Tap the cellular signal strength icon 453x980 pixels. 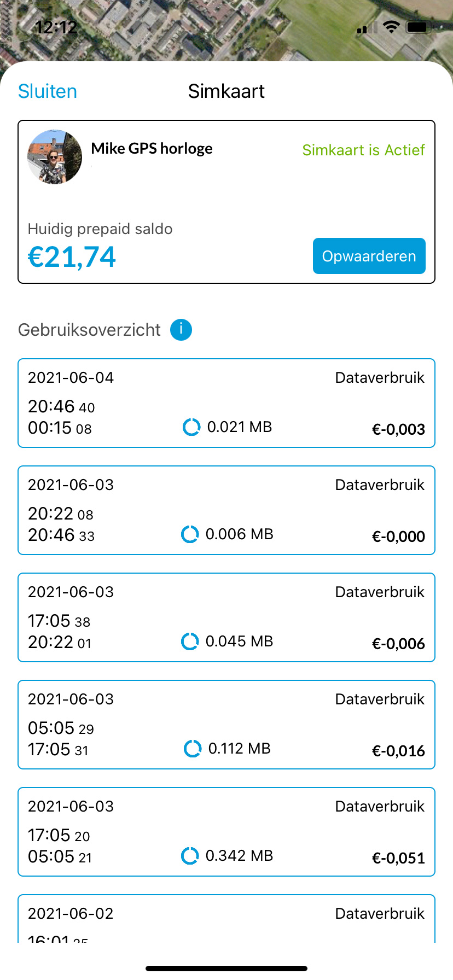tap(367, 28)
